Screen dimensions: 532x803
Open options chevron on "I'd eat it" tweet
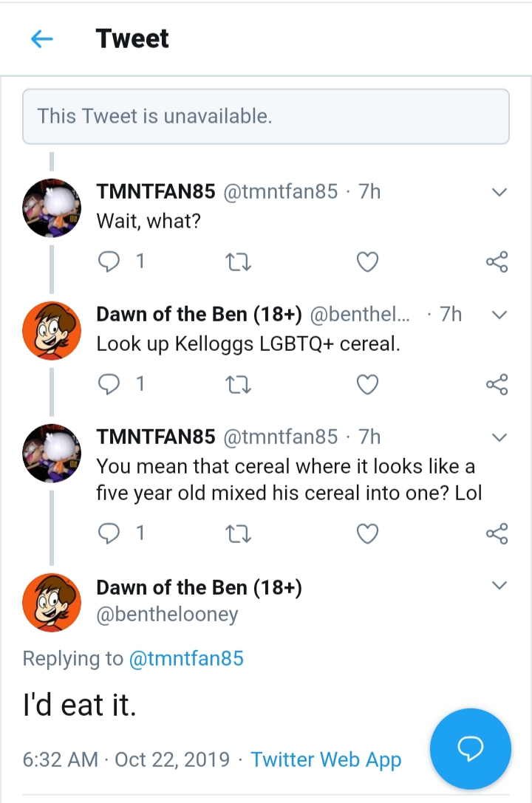tap(499, 585)
